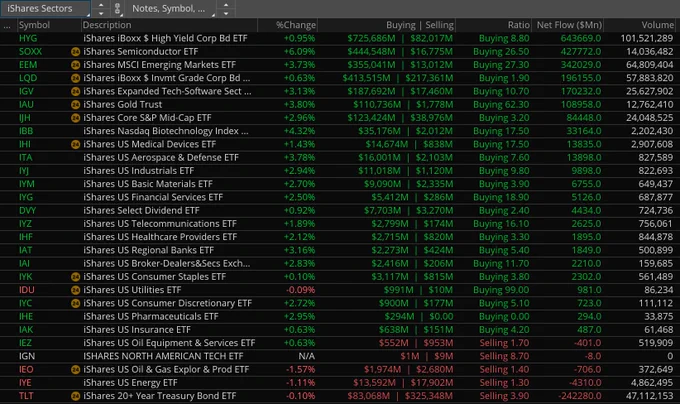Click the HYG volume 101,521,289
The height and width of the screenshot is (404, 680).
pyautogui.click(x=647, y=39)
